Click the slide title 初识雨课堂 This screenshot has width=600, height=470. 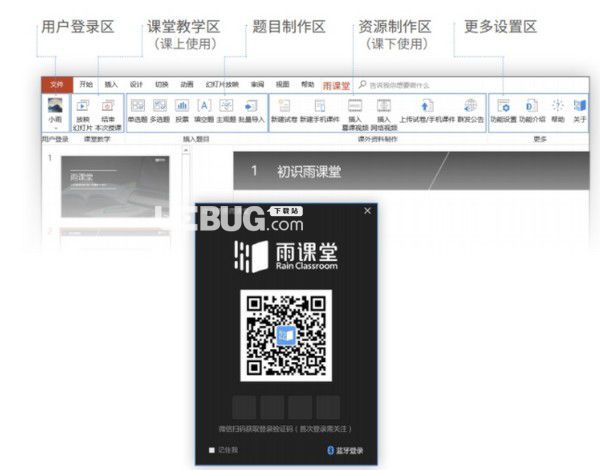(x=309, y=171)
